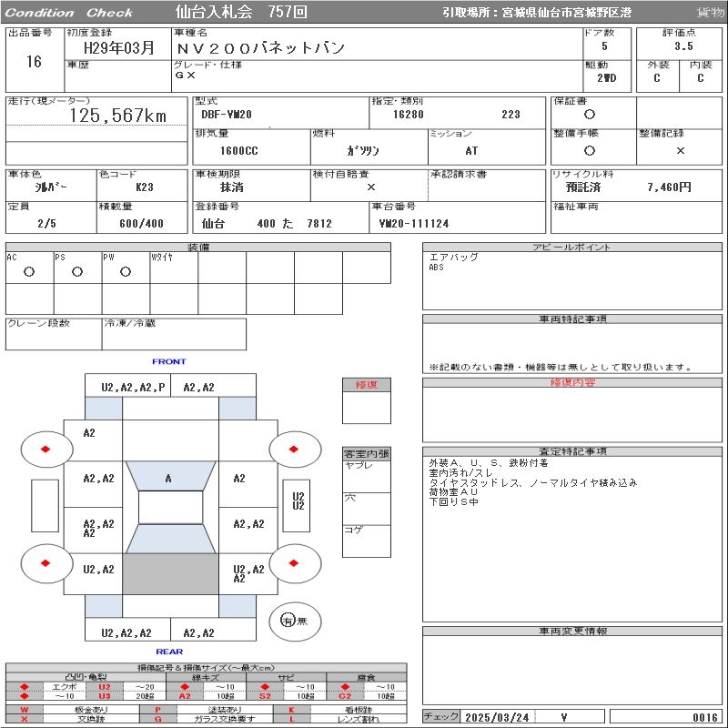The image size is (728, 728).
Task: Click the circled spare tire 有 indicator
Action: tap(288, 621)
